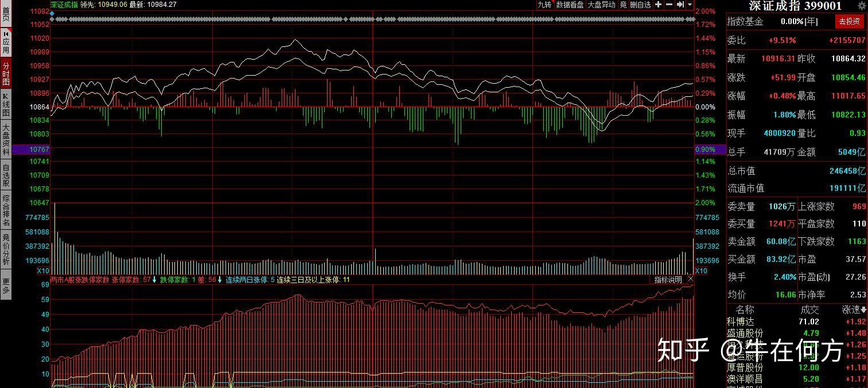This screenshot has height=388, width=868.
Task: Open the chart toolbar dropdown arrow
Action: click(690, 5)
